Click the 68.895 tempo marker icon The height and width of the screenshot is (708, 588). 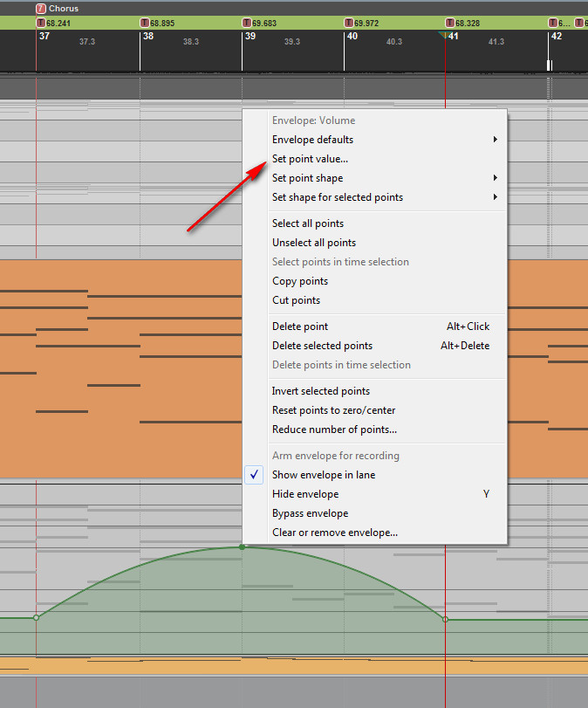point(145,23)
